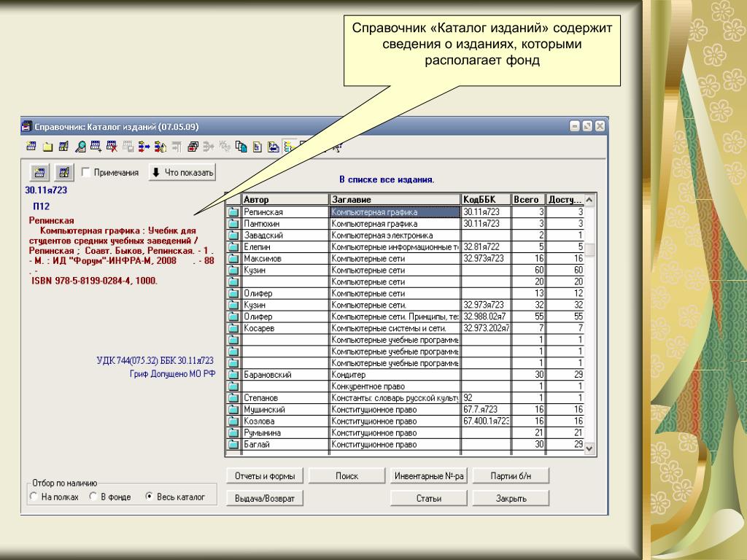This screenshot has height=560, width=747.
Task: Click the single document Description toolbar icon
Action: (x=258, y=147)
